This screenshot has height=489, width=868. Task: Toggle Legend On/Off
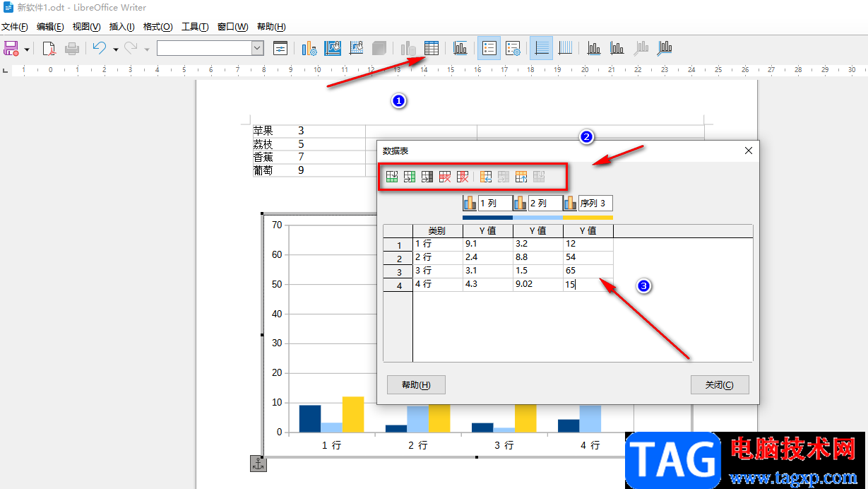pos(489,49)
